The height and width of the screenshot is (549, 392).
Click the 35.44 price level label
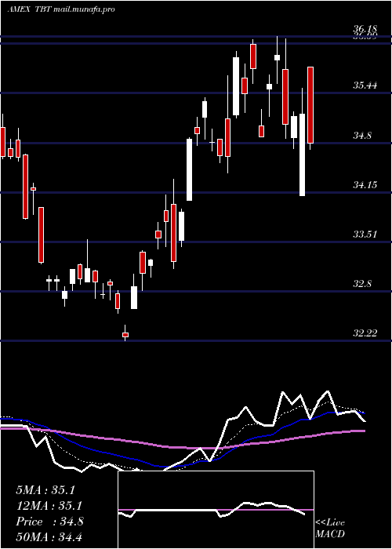365,85
